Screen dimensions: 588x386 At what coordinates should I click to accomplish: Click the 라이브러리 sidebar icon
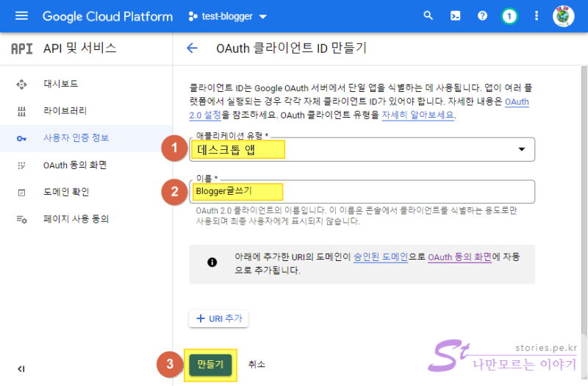point(21,112)
